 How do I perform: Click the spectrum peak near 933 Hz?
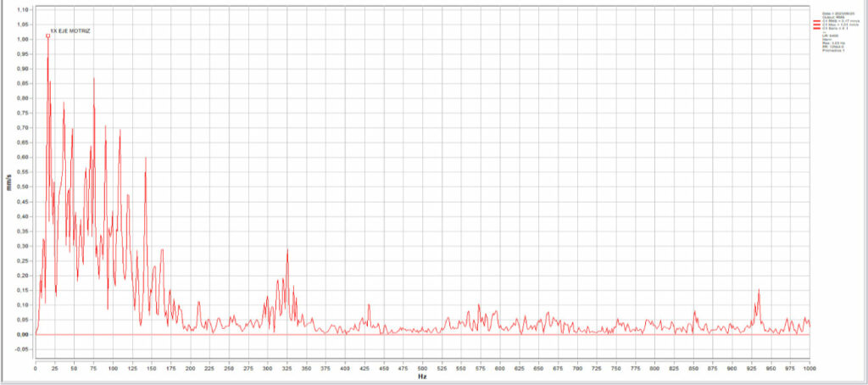[x=759, y=291]
